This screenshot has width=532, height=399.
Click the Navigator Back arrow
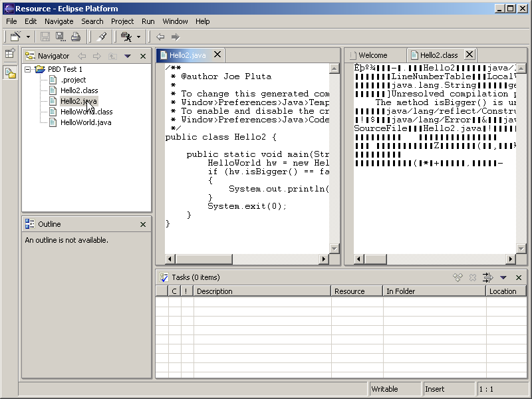pos(82,56)
